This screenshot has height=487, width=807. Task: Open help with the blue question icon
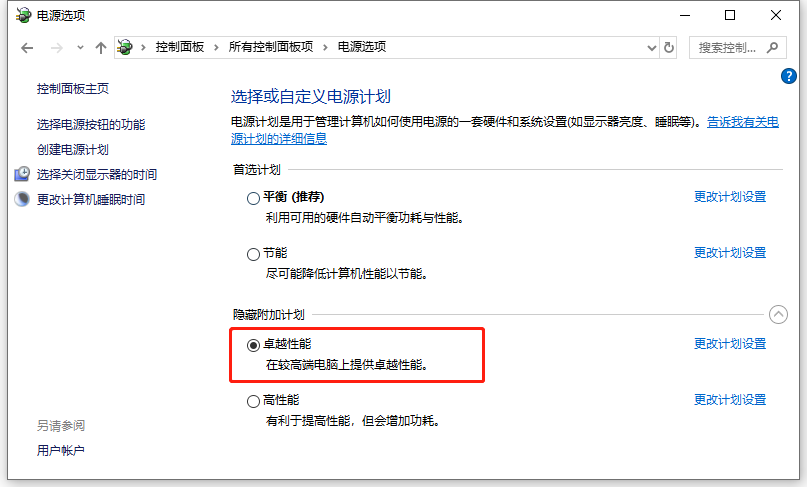[788, 76]
